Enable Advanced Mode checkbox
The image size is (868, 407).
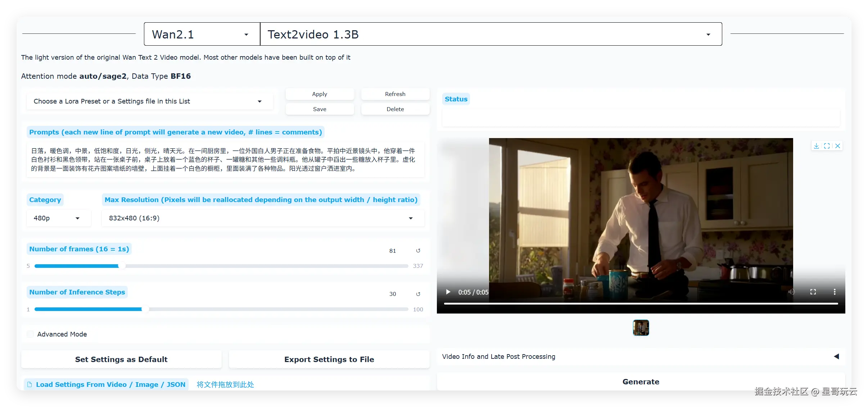point(31,334)
